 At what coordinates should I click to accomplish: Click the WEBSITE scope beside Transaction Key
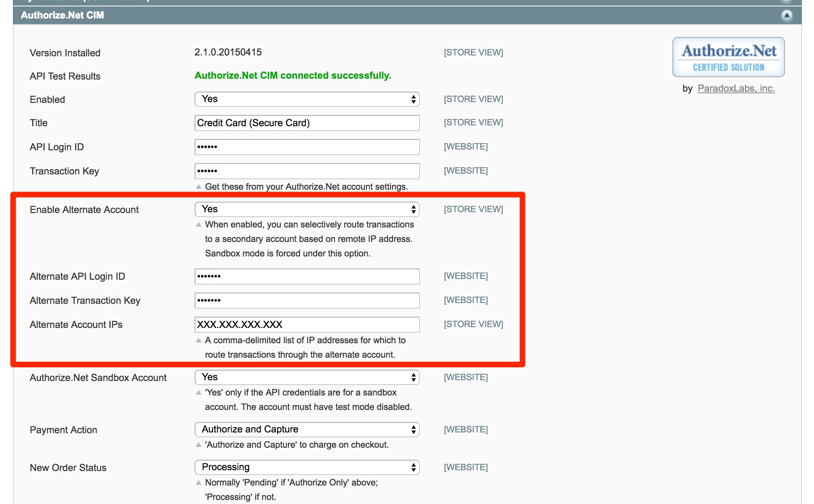pos(466,171)
